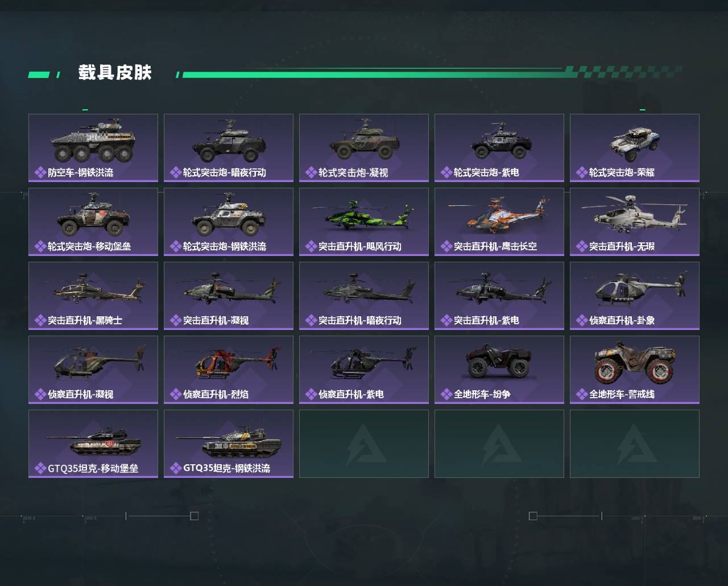Choose the GTQ35坦克-钢铁洪流 tank skin
The height and width of the screenshot is (586, 728).
click(229, 444)
